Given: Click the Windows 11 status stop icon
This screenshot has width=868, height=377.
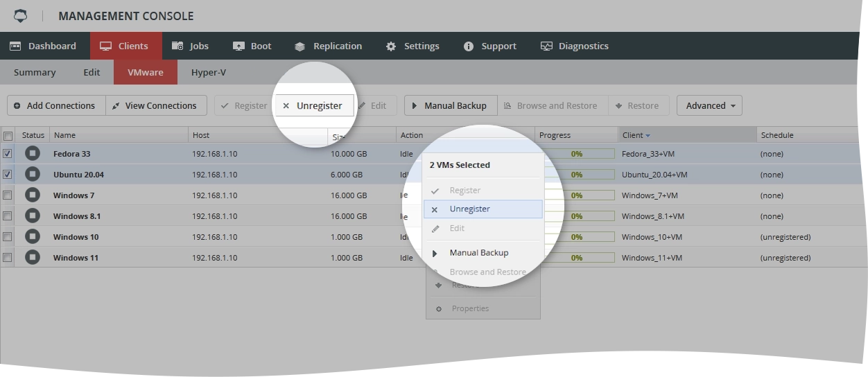Looking at the screenshot, I should 33,258.
